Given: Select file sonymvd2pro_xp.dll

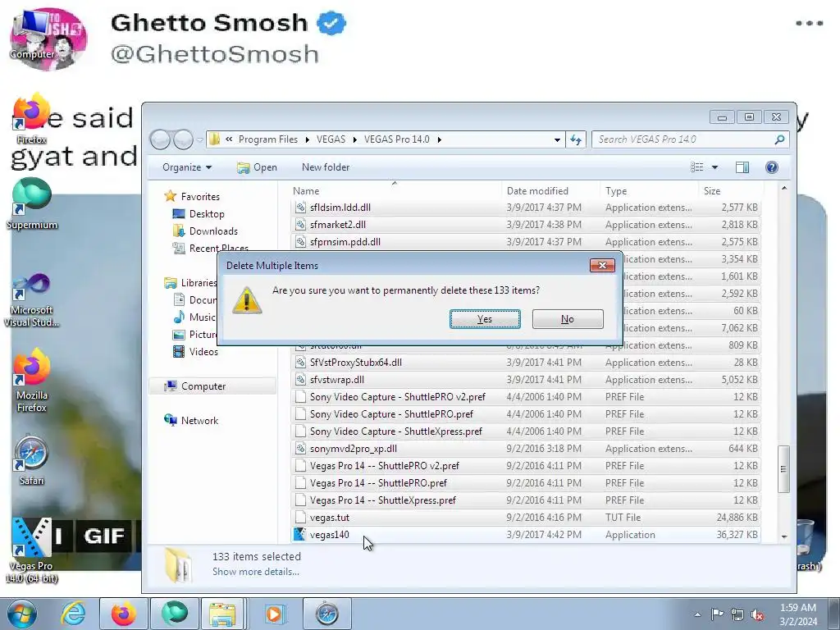Looking at the screenshot, I should (354, 449).
